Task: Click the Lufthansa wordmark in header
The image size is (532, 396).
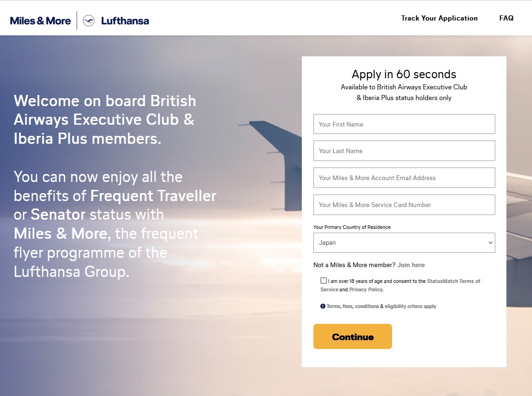Action: click(125, 21)
